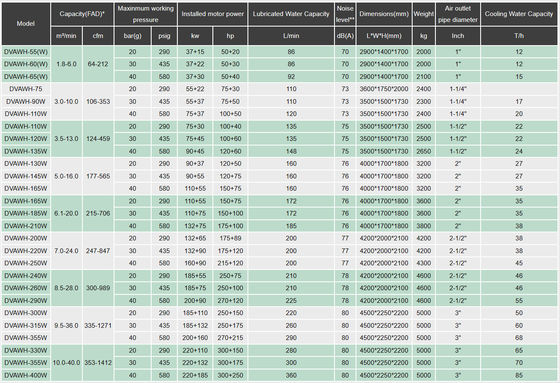Viewport: 560px width, 383px height.
Task: Click the Model column header
Action: (x=26, y=24)
